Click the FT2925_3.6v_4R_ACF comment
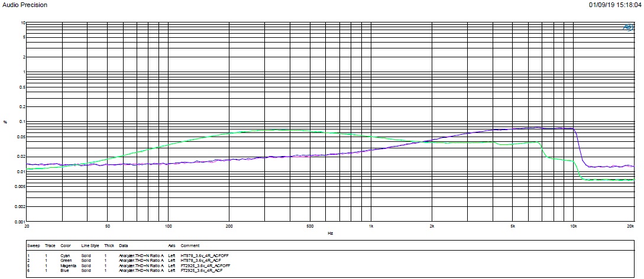The height and width of the screenshot is (279, 644). [x=202, y=270]
